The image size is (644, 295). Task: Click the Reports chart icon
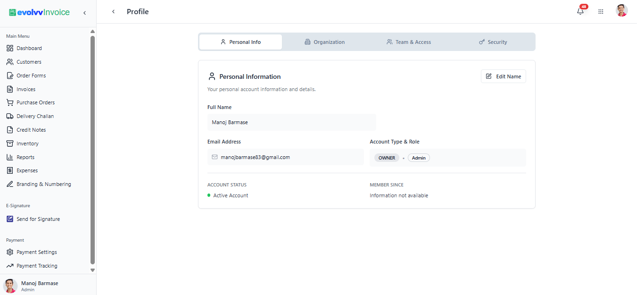(x=10, y=157)
